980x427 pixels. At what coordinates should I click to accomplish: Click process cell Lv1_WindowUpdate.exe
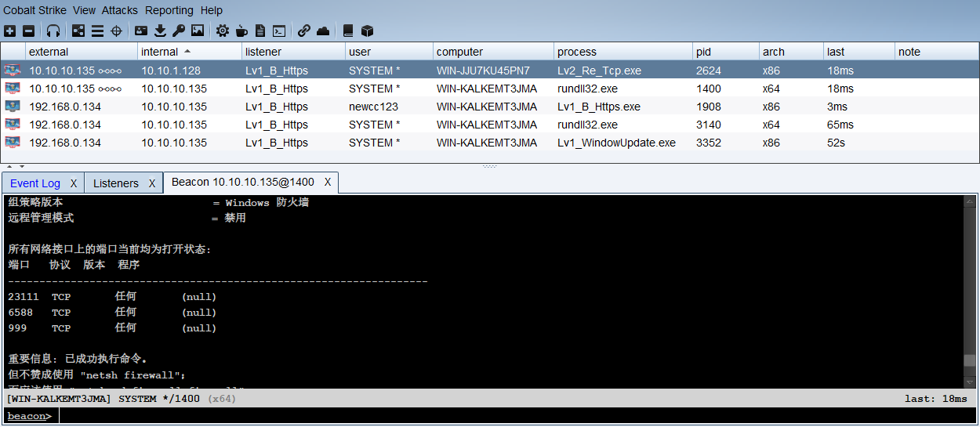click(x=616, y=143)
